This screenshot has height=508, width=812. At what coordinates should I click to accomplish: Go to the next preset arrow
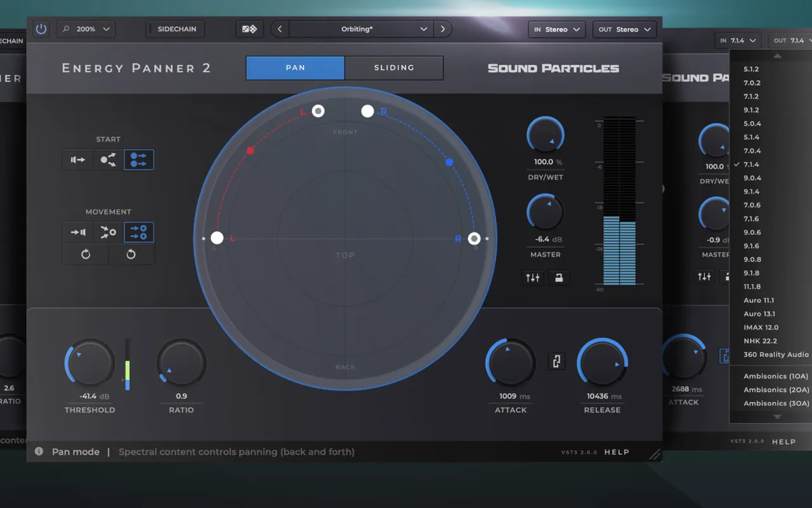point(443,29)
